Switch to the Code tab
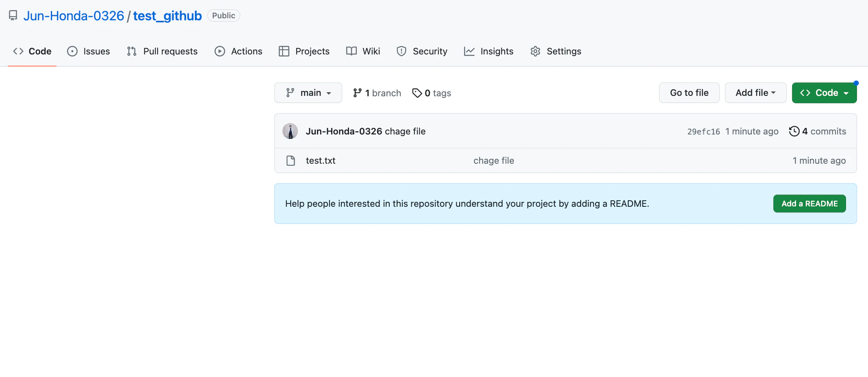 pos(32,51)
